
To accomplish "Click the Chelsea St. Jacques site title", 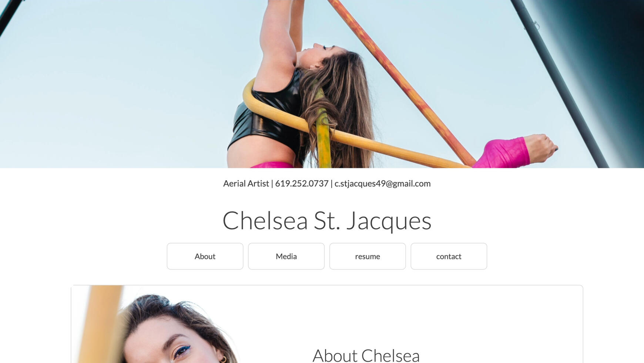I will click(x=327, y=221).
